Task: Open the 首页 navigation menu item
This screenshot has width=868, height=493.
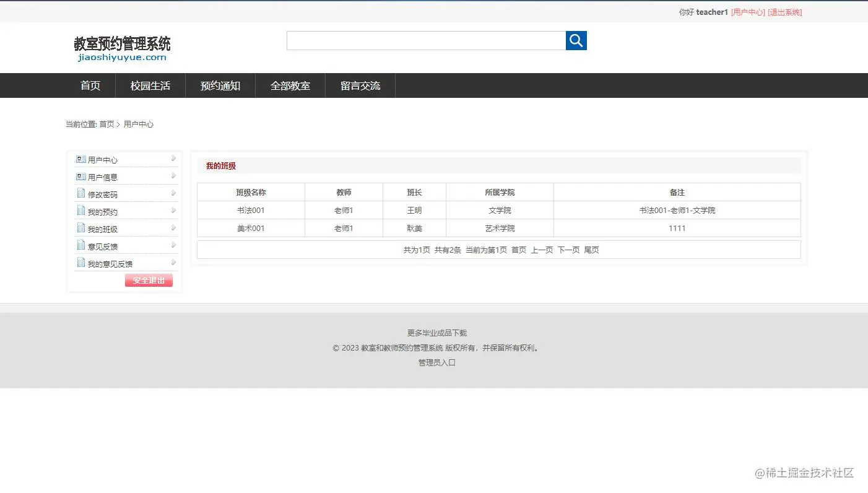Action: 90,85
